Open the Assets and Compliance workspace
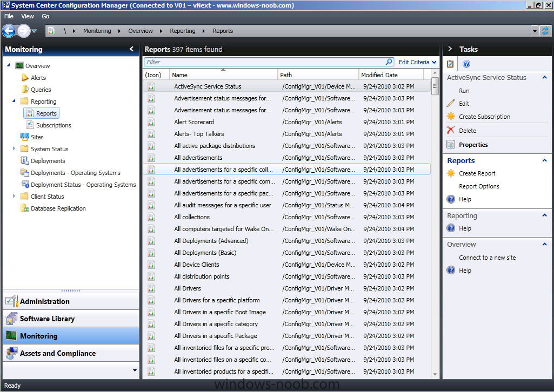The width and height of the screenshot is (554, 392). click(71, 353)
